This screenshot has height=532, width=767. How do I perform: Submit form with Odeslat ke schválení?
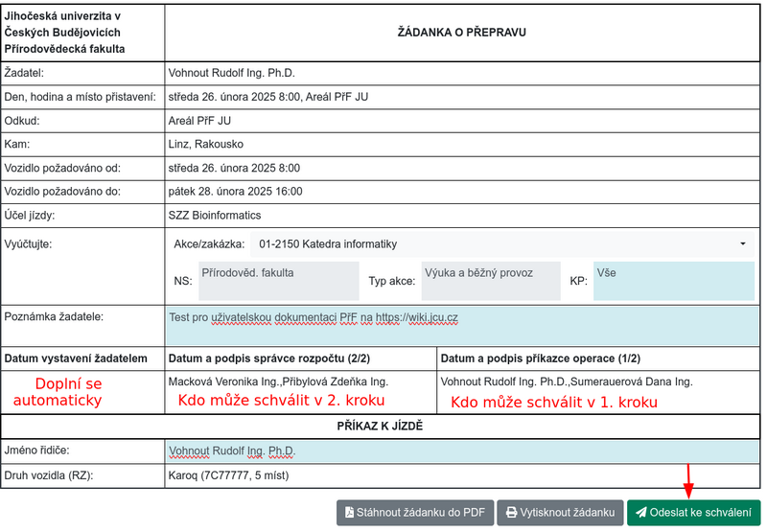click(x=693, y=513)
